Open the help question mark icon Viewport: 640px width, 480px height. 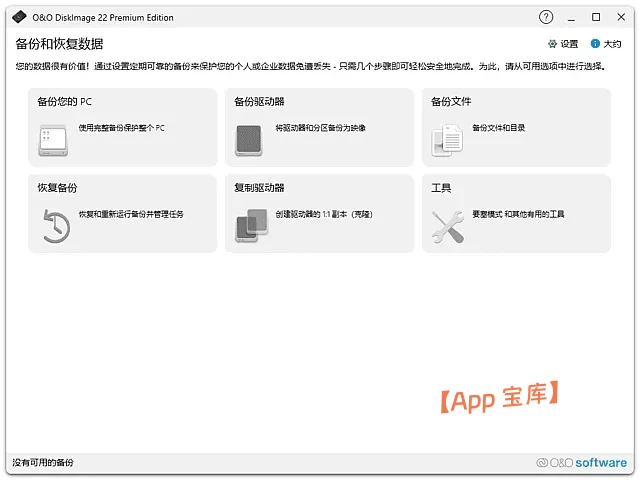(546, 17)
